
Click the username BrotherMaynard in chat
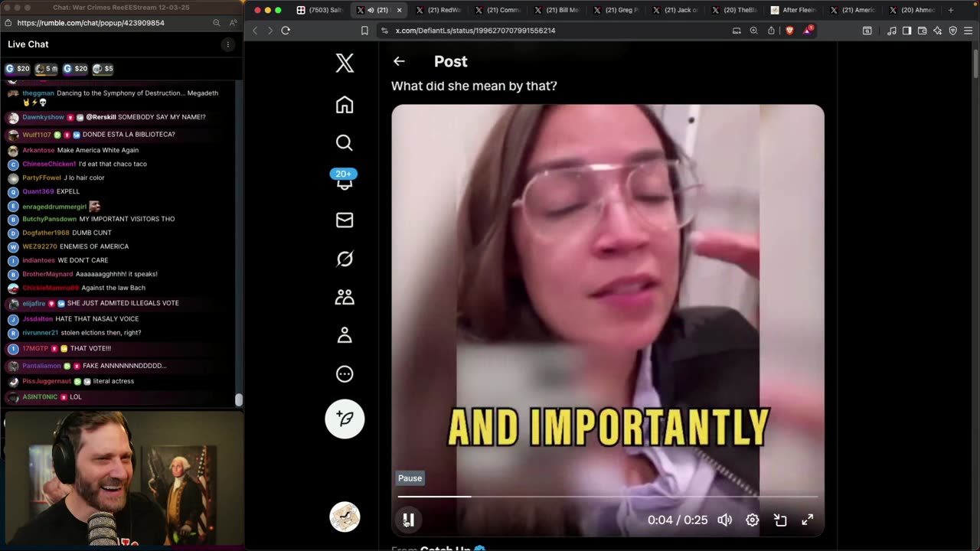(x=47, y=274)
